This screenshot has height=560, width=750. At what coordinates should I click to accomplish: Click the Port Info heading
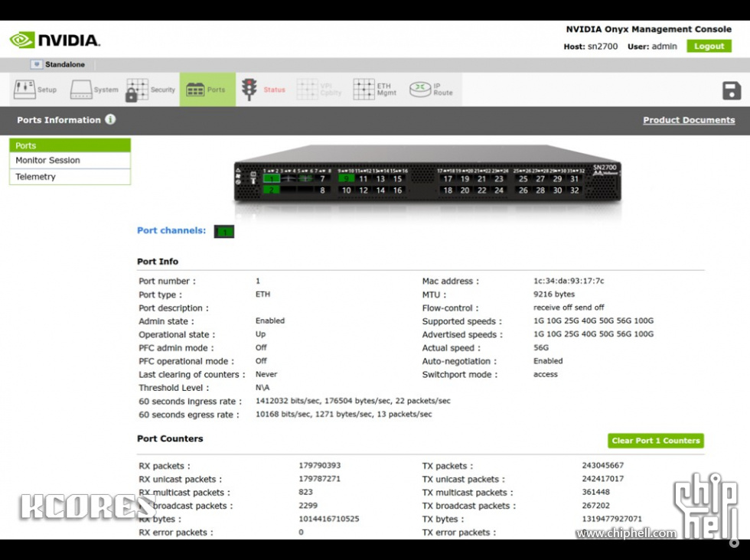(x=158, y=262)
